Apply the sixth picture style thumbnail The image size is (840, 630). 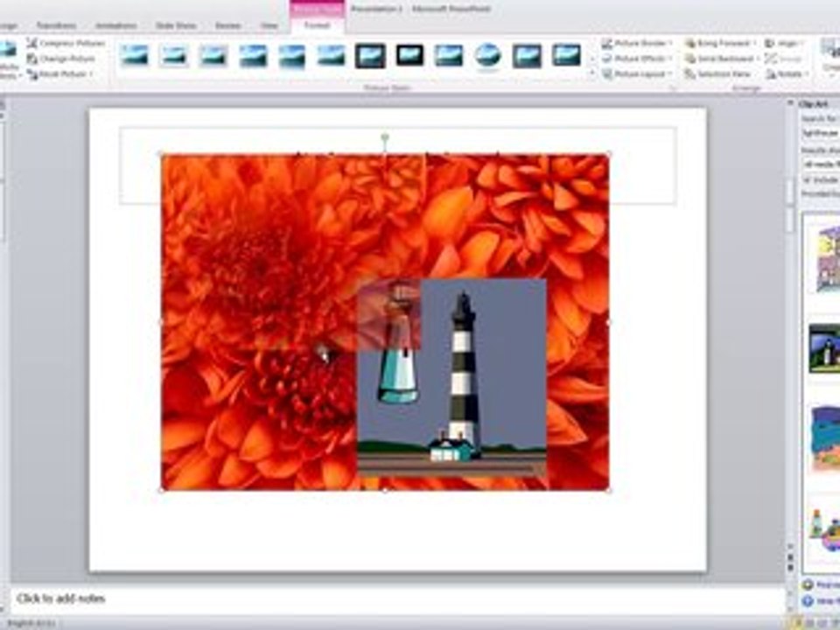(331, 55)
